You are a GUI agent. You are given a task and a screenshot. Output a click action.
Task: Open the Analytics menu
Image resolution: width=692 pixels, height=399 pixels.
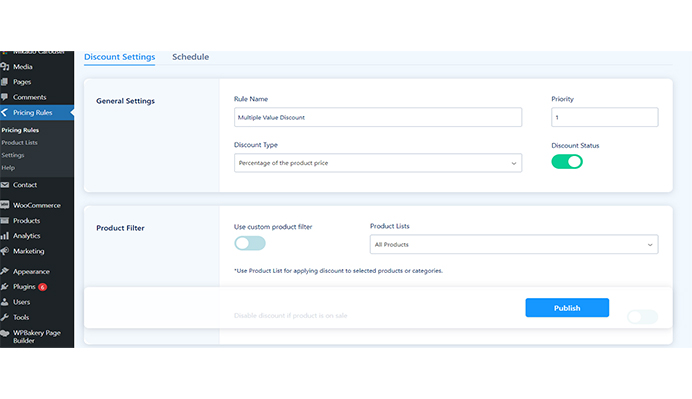point(26,236)
